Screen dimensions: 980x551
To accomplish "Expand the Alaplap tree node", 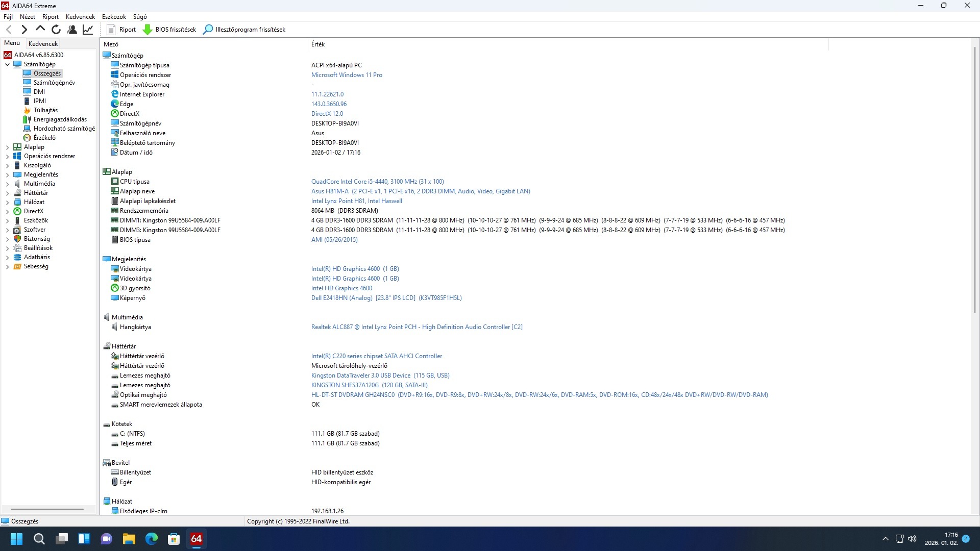I will tap(7, 147).
